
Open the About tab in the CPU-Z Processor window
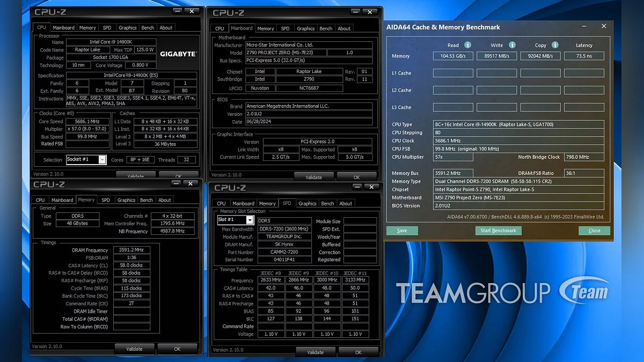(166, 28)
